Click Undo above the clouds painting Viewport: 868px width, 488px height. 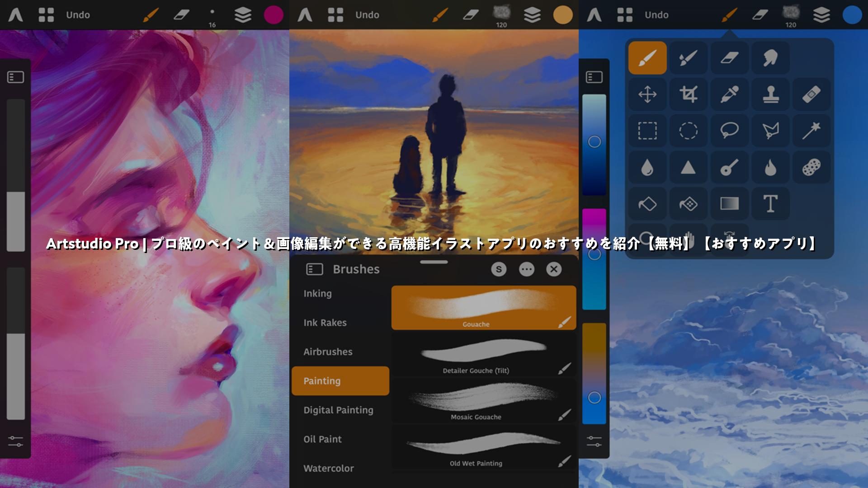tap(656, 15)
